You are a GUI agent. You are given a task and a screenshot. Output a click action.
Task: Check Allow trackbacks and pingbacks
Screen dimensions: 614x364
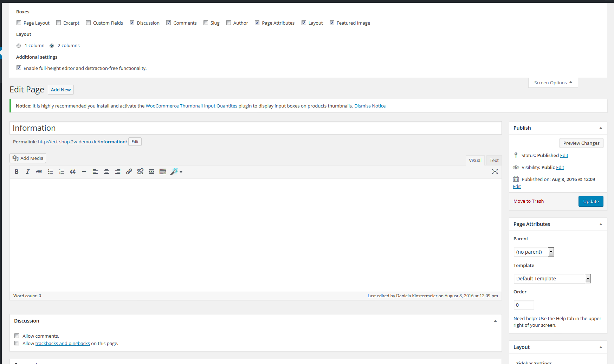click(17, 343)
